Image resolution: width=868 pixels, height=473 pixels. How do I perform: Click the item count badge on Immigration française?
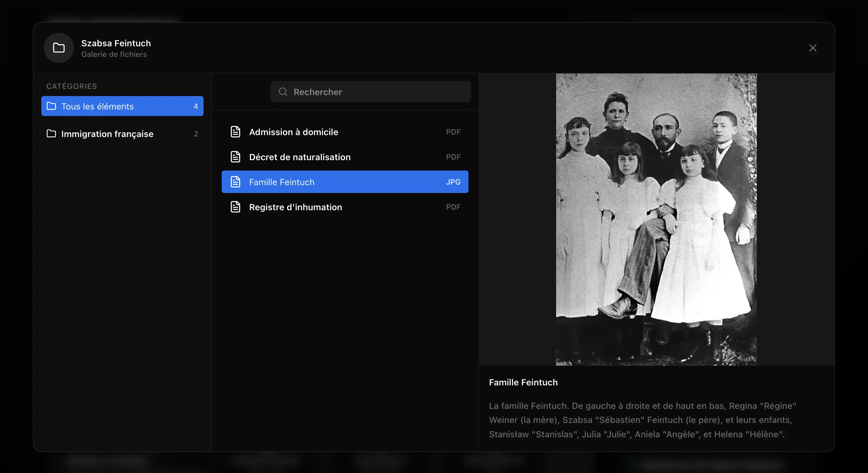(196, 134)
